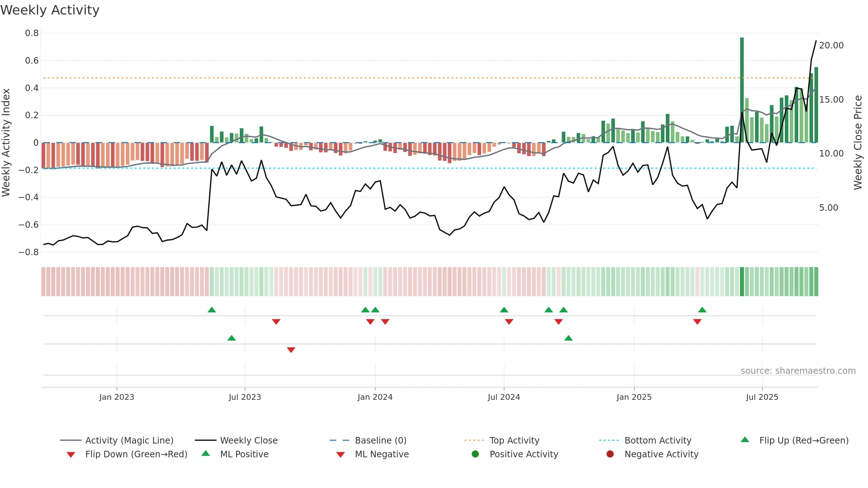Click the 'Jan 2024' x-axis label

375,397
